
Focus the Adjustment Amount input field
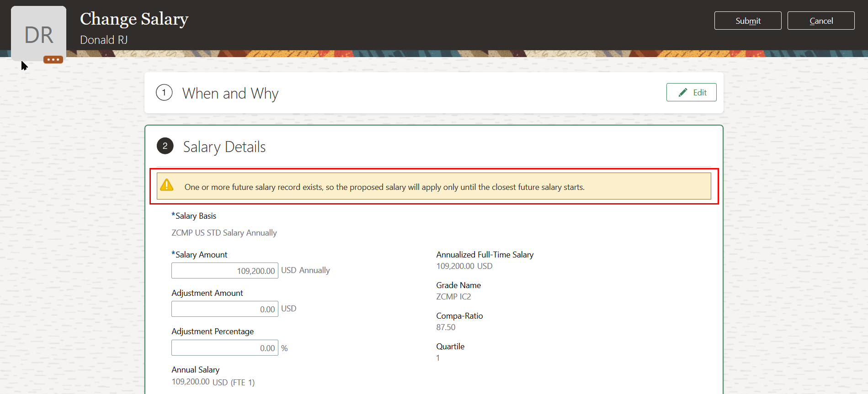[x=225, y=309]
